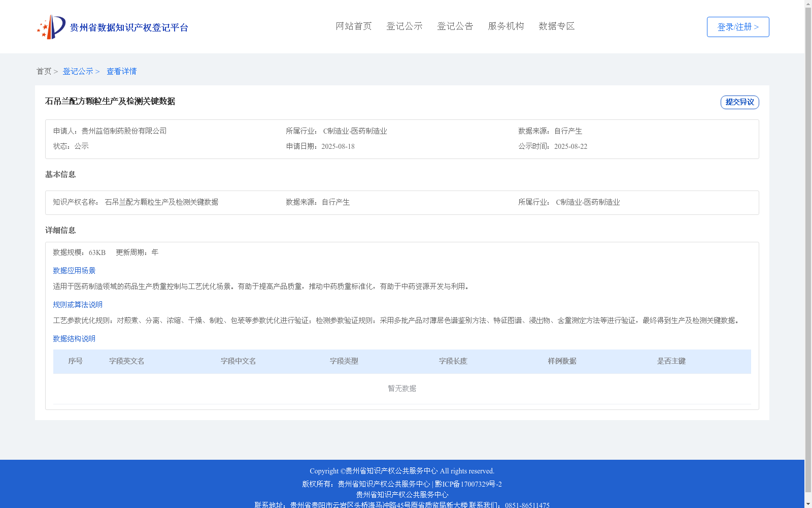Click the vertical page scrollbar
The image size is (812, 508).
(x=808, y=250)
